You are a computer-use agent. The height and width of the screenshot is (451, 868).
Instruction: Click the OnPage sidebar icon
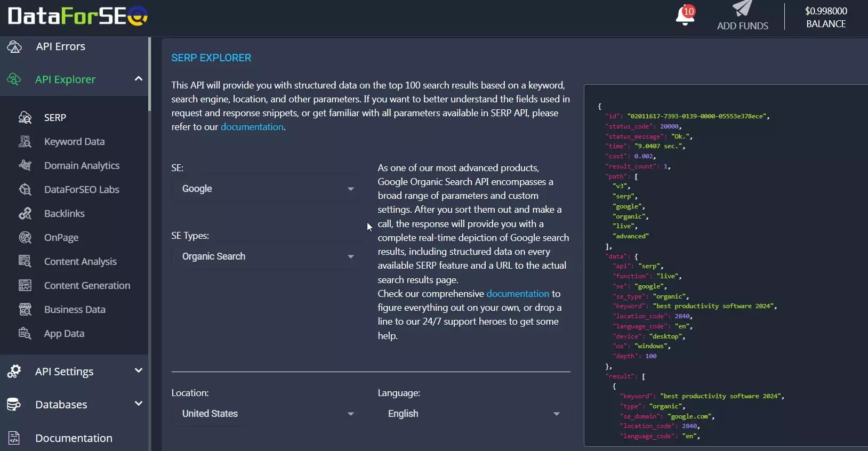[x=25, y=238]
